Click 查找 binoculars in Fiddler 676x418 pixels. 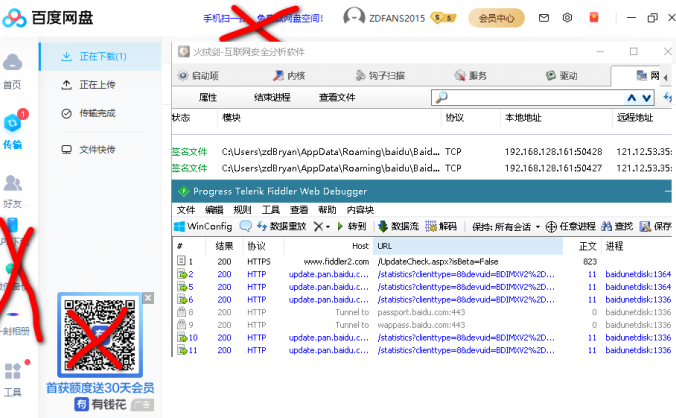pyautogui.click(x=617, y=226)
